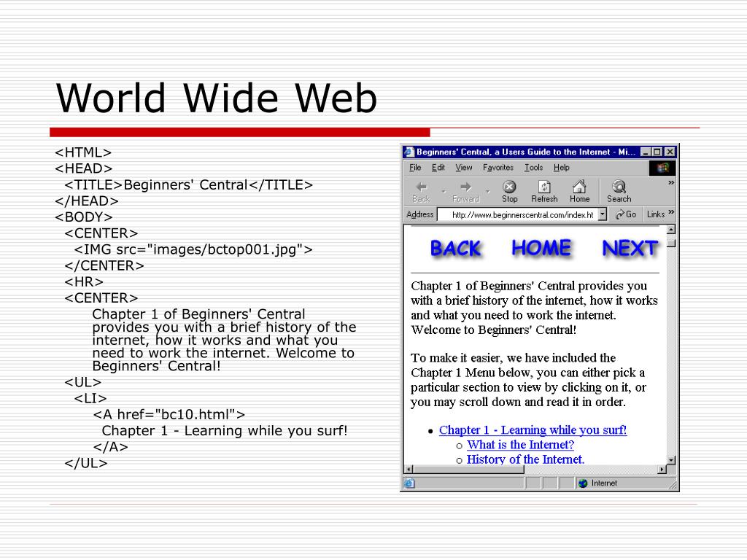The width and height of the screenshot is (747, 560).
Task: Close the Beginners' Central browser window
Action: pos(670,152)
